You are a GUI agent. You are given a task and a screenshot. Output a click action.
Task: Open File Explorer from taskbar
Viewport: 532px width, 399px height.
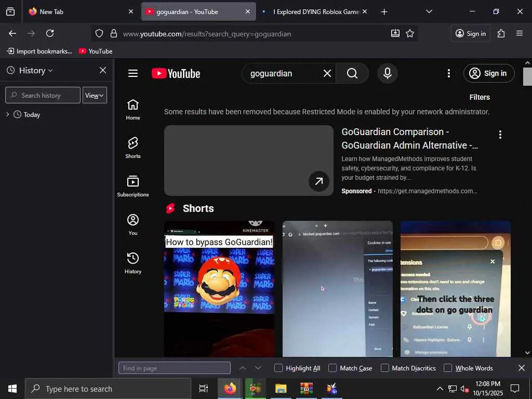click(x=281, y=389)
